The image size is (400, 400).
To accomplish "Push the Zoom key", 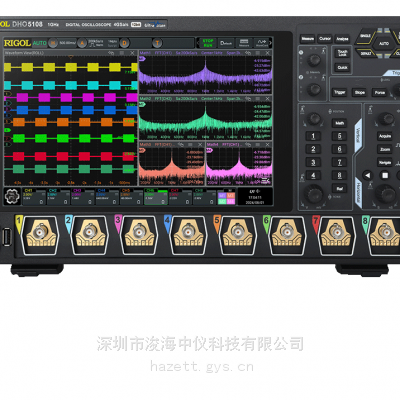I will point(385,149).
